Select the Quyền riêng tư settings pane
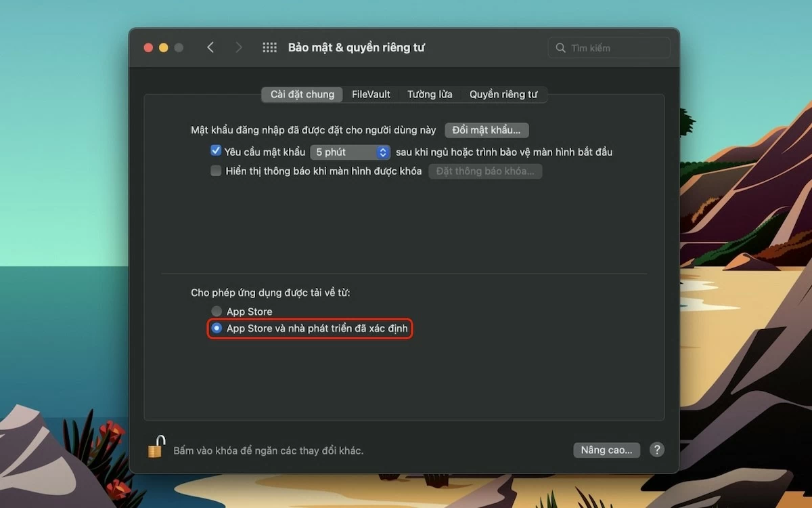This screenshot has width=812, height=508. pos(504,94)
